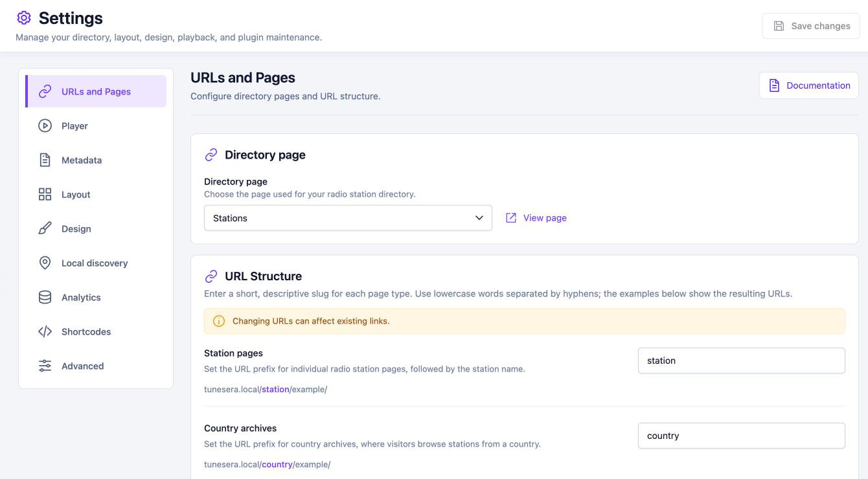Click the external-link icon next to View page
Screen dimensions: 868x479
point(511,218)
